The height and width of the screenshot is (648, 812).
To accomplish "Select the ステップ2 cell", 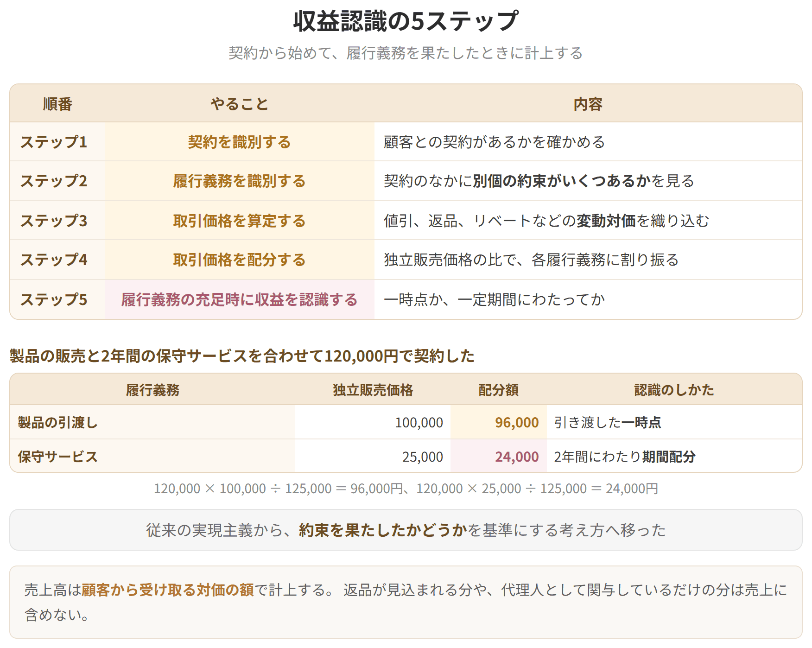I will (57, 181).
